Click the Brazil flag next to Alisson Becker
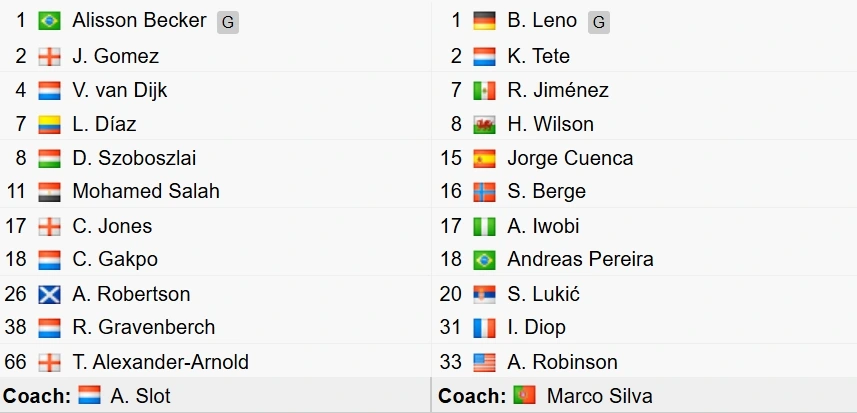The height and width of the screenshot is (413, 857). [x=49, y=21]
